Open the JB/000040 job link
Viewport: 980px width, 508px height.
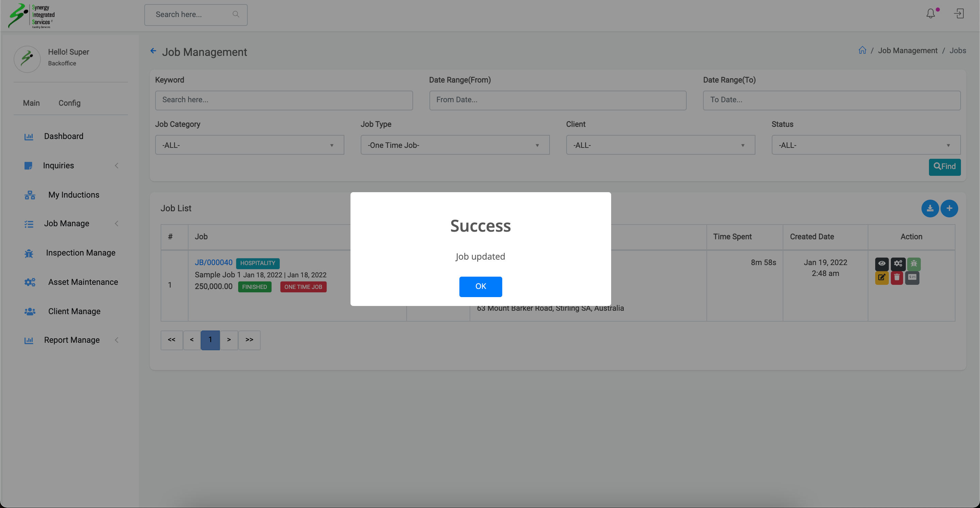pos(213,262)
